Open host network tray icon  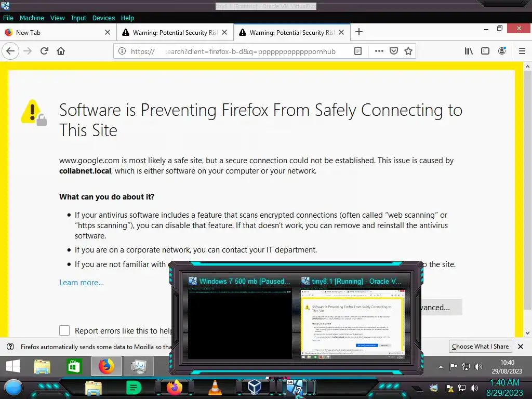(x=462, y=388)
